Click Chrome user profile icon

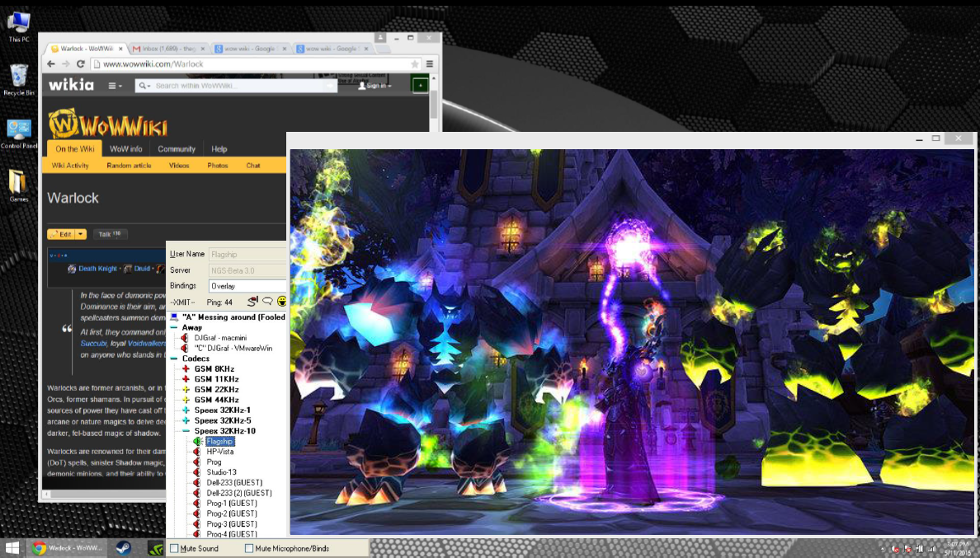tap(380, 38)
